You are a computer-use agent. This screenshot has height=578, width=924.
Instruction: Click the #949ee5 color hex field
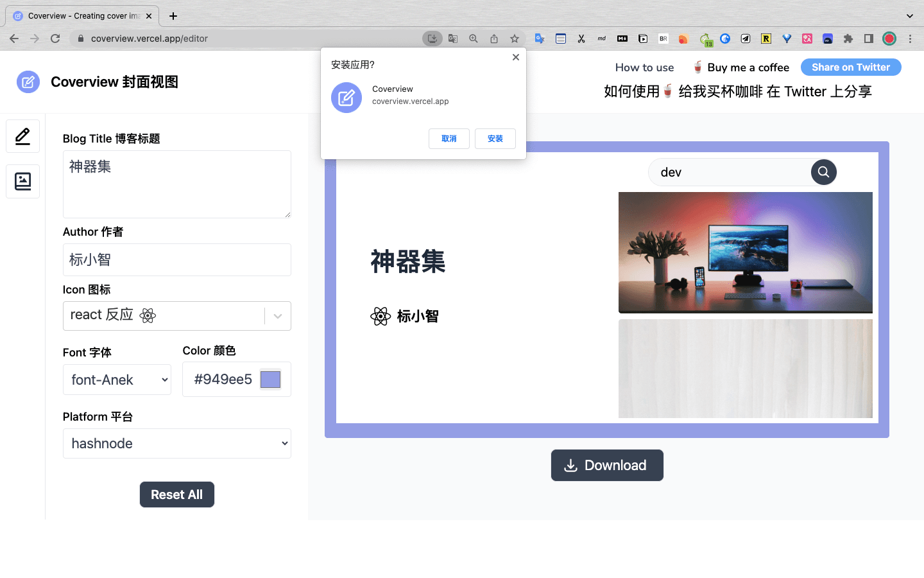tap(223, 380)
